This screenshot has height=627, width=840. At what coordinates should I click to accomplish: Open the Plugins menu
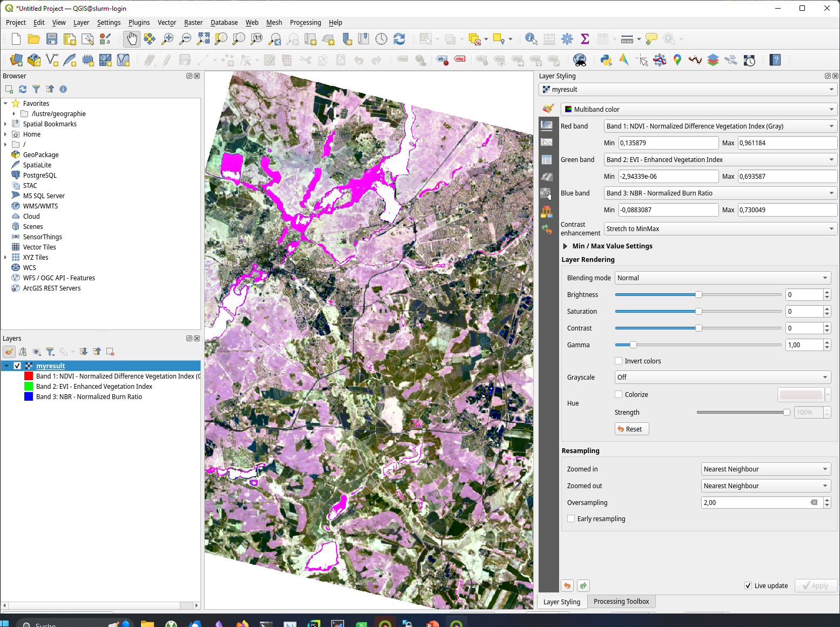click(139, 23)
